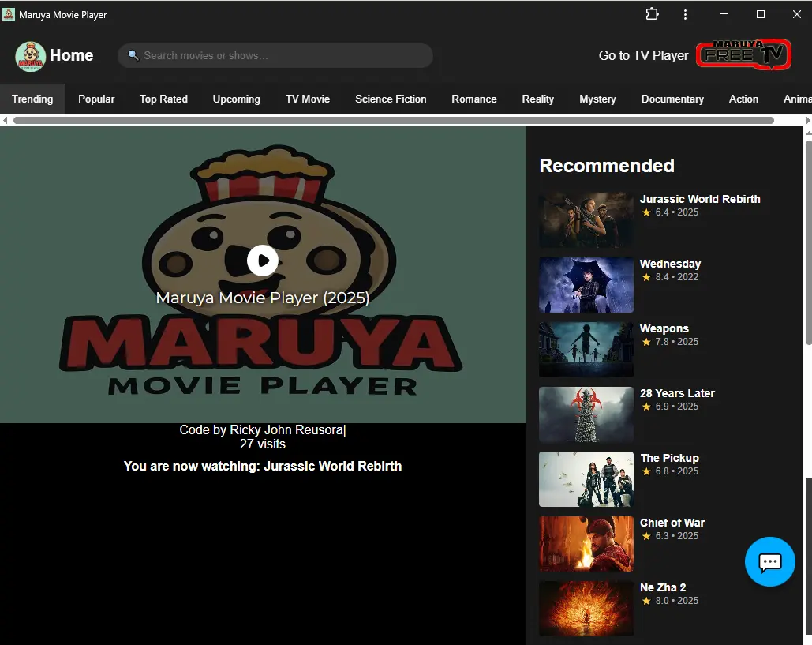Click the Maruya popcorn logo beside Home

pos(30,56)
